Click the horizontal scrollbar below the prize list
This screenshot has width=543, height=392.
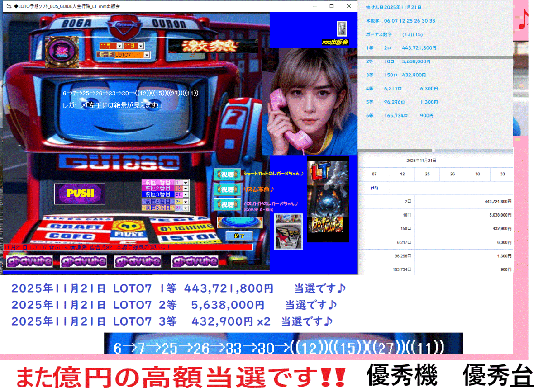point(394,150)
